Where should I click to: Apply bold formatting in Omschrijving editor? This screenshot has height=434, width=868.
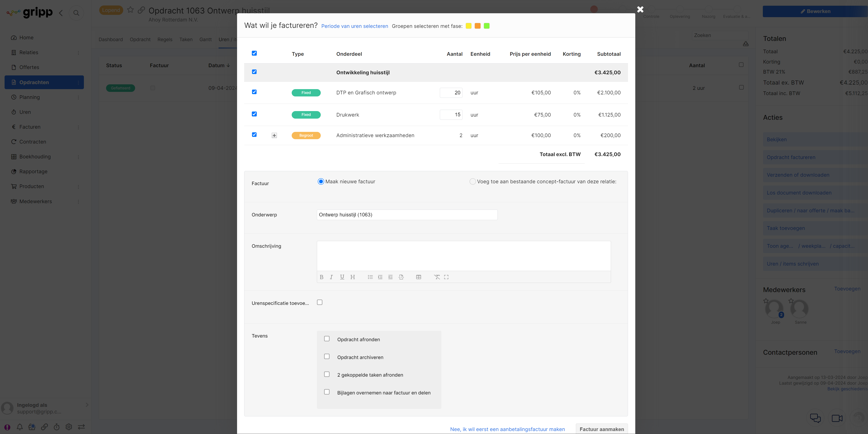click(321, 277)
